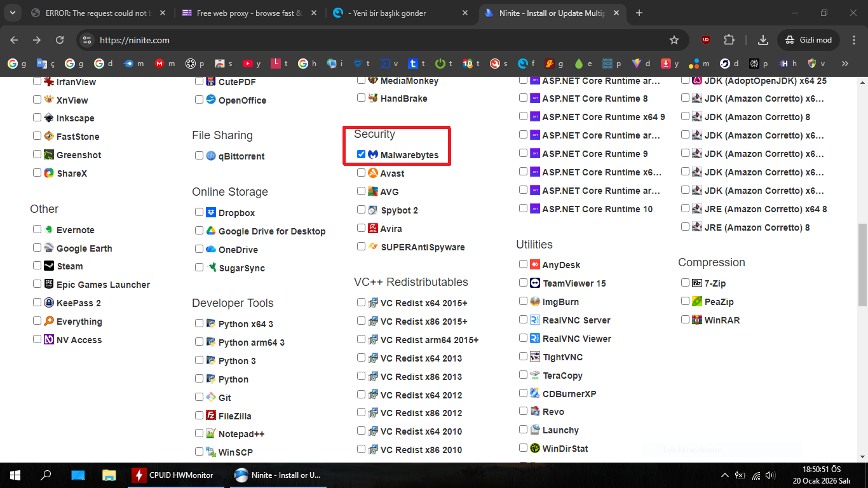Click the Evernote elephant icon
This screenshot has width=868, height=488.
coord(49,229)
